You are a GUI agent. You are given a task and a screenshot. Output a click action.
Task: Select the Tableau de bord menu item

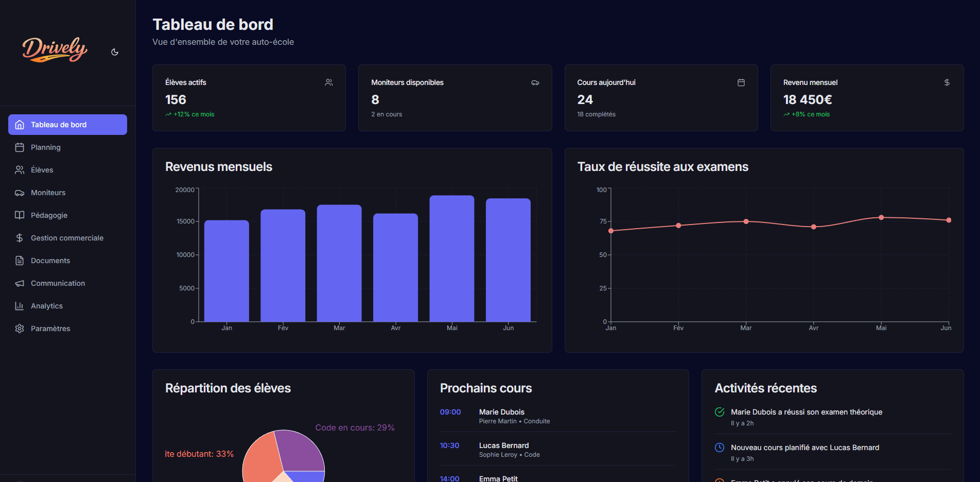(67, 125)
